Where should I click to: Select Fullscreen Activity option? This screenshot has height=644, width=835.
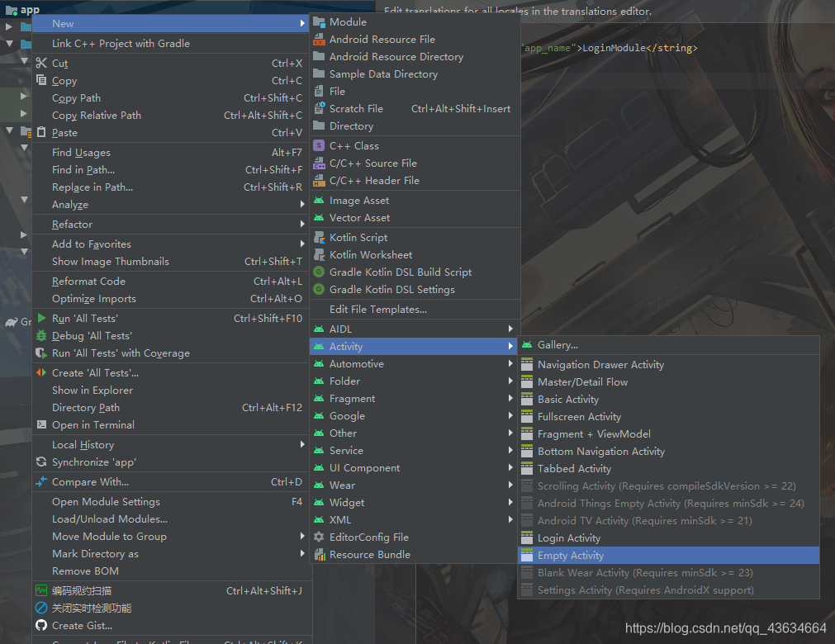coord(668,417)
